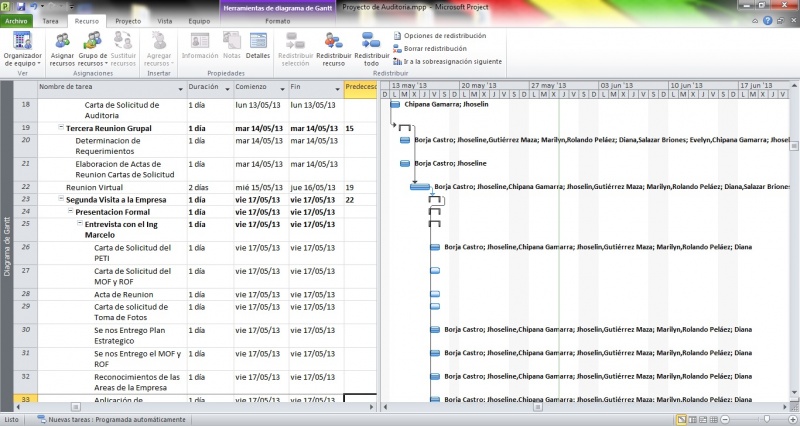Open the Grupo de recursos dropdown
Viewport: 800px width, 426px height.
pyautogui.click(x=93, y=48)
